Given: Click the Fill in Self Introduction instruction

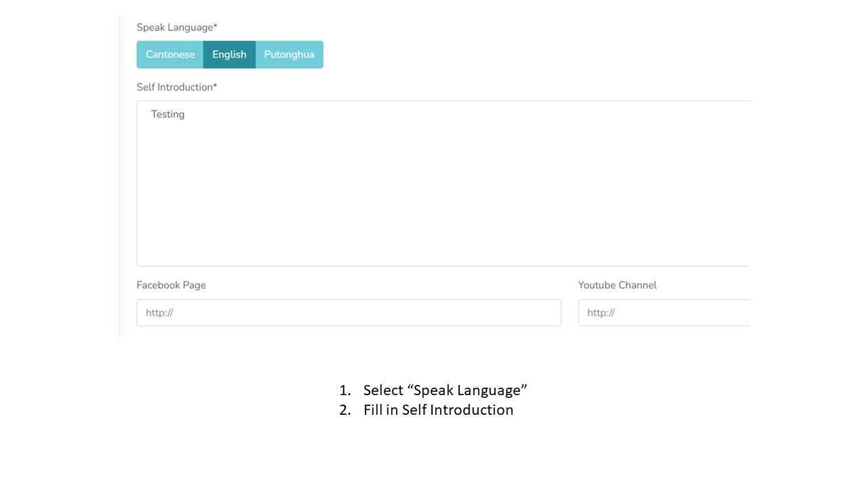Looking at the screenshot, I should 438,410.
